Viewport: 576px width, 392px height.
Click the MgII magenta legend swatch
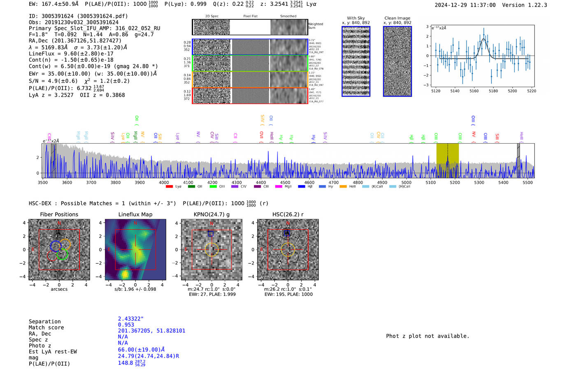[x=279, y=186]
